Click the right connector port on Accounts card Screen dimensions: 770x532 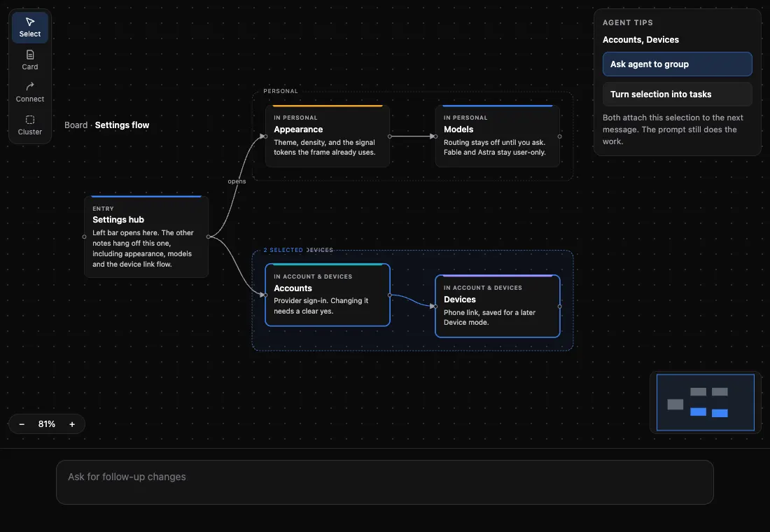(389, 295)
